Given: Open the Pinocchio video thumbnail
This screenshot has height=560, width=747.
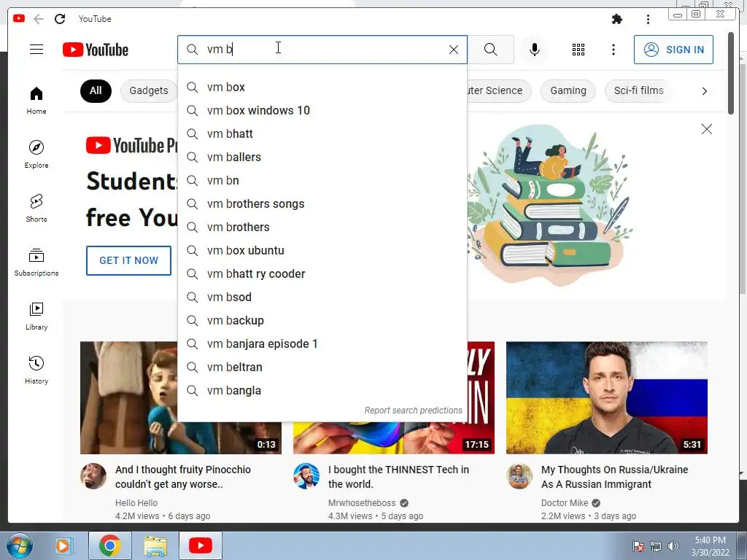Looking at the screenshot, I should tap(128, 397).
